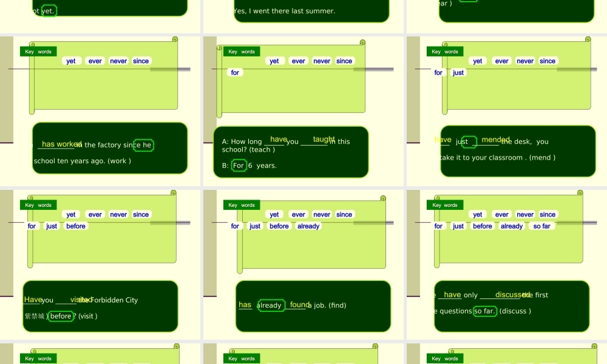607x364 pixels.
Task: Click 'Key words' label on the 'discussed' slide
Action: (x=445, y=205)
